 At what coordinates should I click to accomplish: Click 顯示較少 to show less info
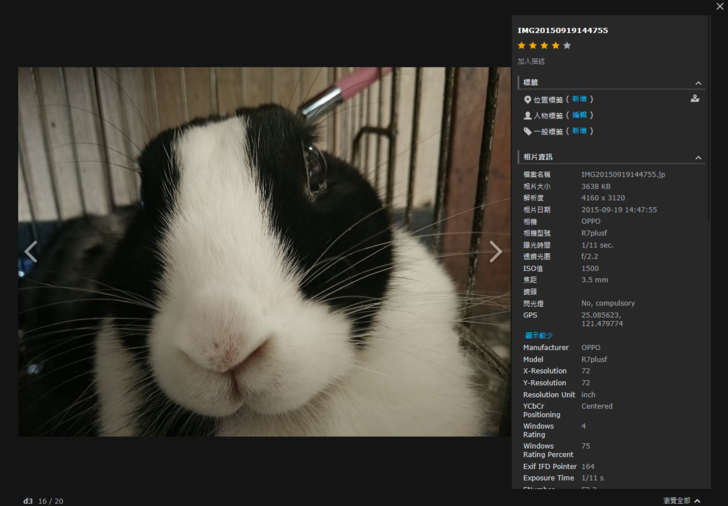[x=538, y=335]
